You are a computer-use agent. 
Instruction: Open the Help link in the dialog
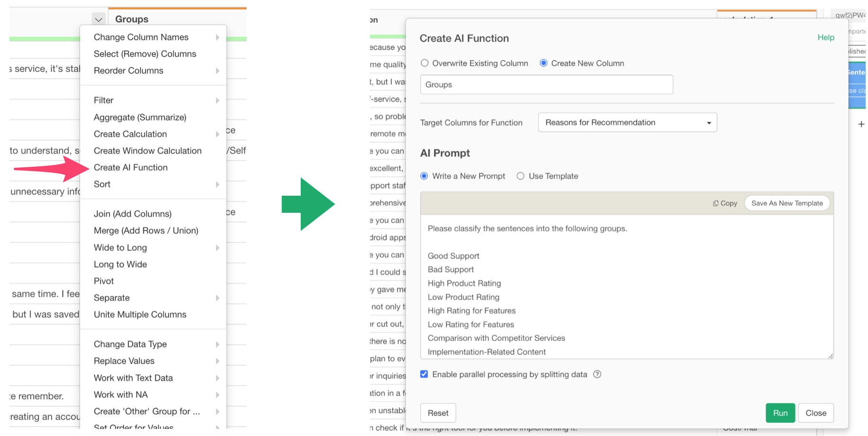point(826,37)
